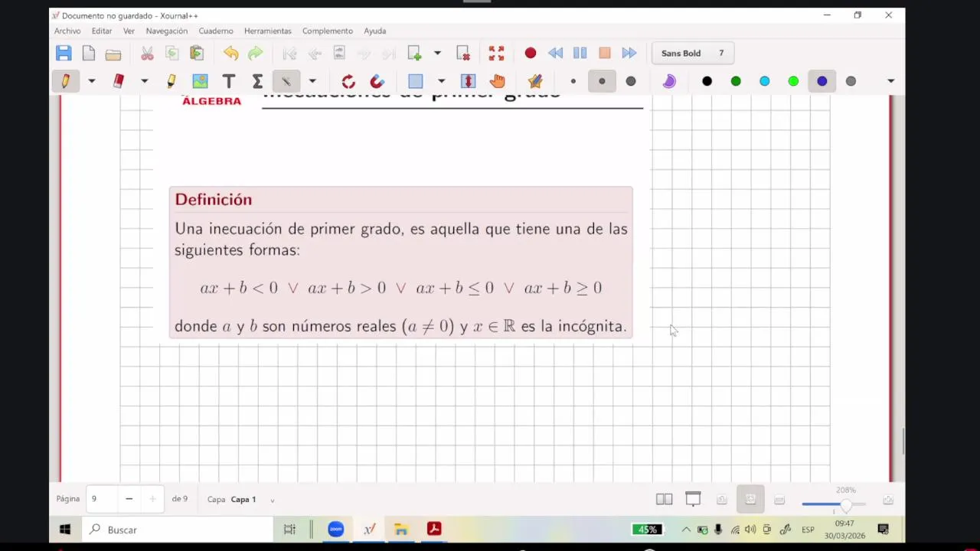Open the Archivo menu
This screenshot has height=551, width=980.
[x=67, y=31]
